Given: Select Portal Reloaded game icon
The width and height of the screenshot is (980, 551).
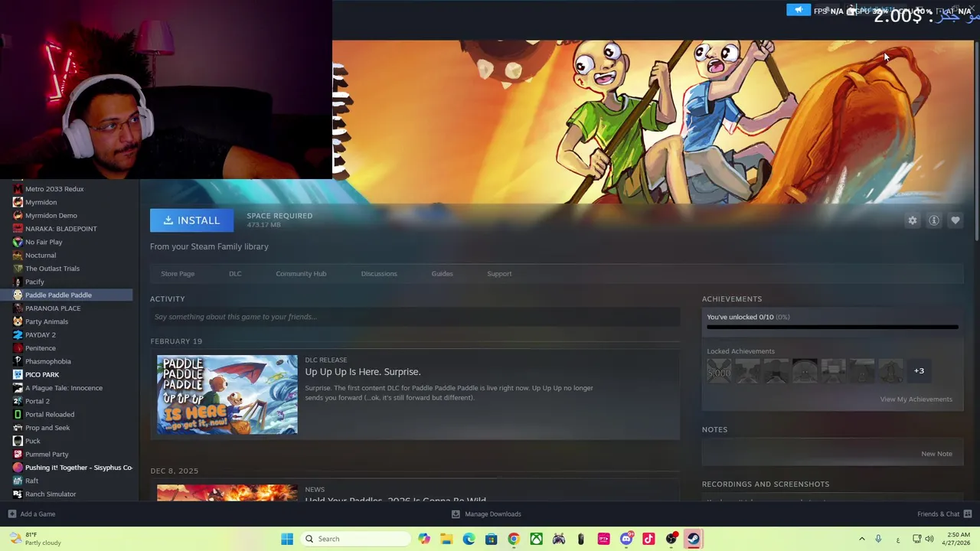Looking at the screenshot, I should [18, 415].
